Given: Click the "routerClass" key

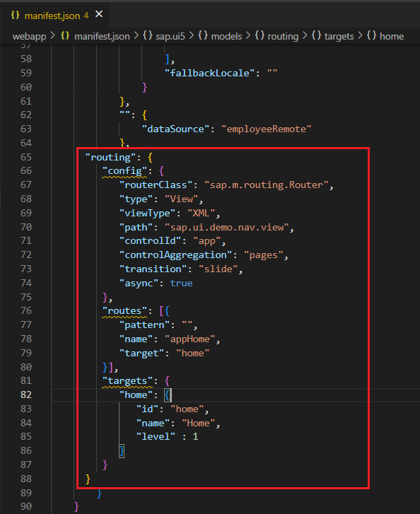Looking at the screenshot, I should [156, 185].
